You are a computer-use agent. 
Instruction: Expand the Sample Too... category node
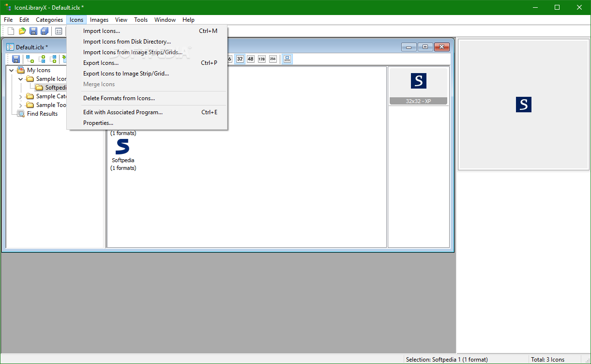click(x=20, y=105)
